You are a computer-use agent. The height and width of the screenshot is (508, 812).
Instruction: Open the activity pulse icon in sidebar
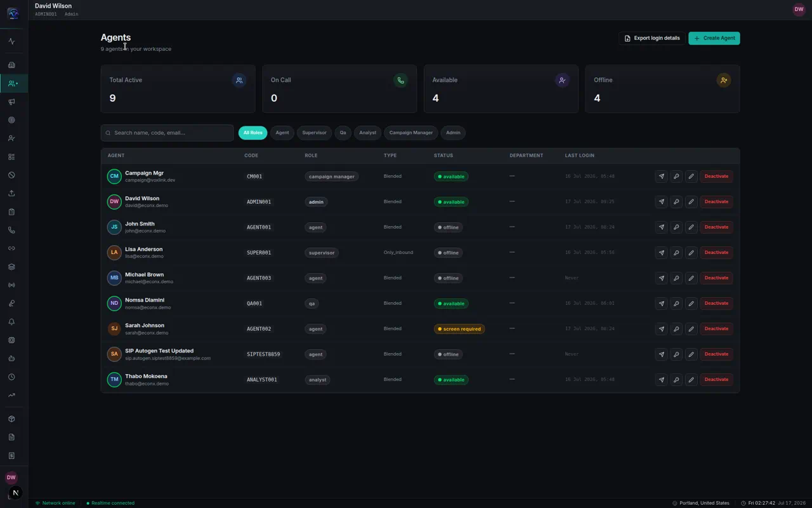(x=11, y=41)
